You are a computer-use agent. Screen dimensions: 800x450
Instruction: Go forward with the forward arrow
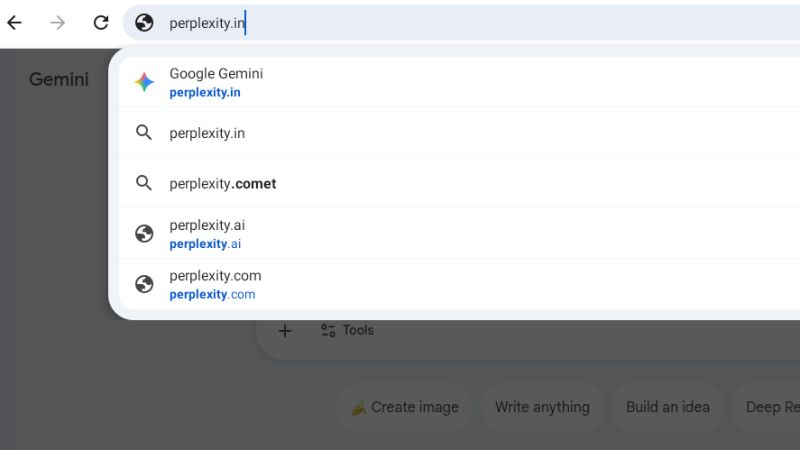58,22
